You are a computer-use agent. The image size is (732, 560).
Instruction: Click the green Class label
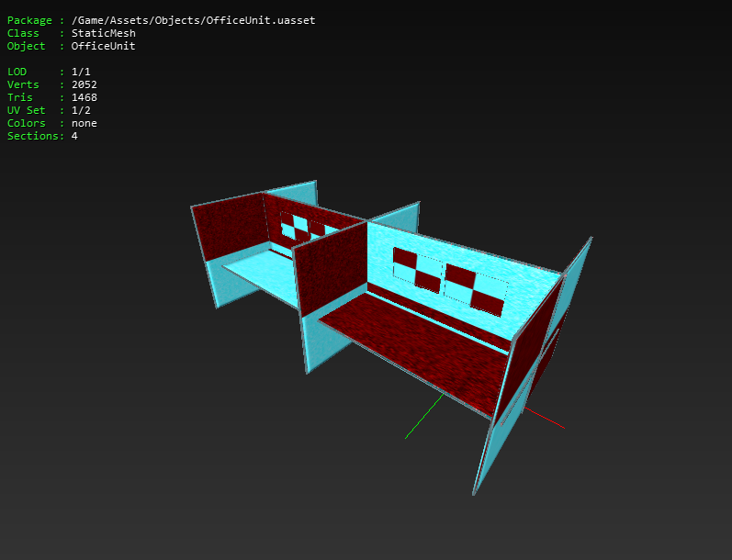pyautogui.click(x=23, y=33)
